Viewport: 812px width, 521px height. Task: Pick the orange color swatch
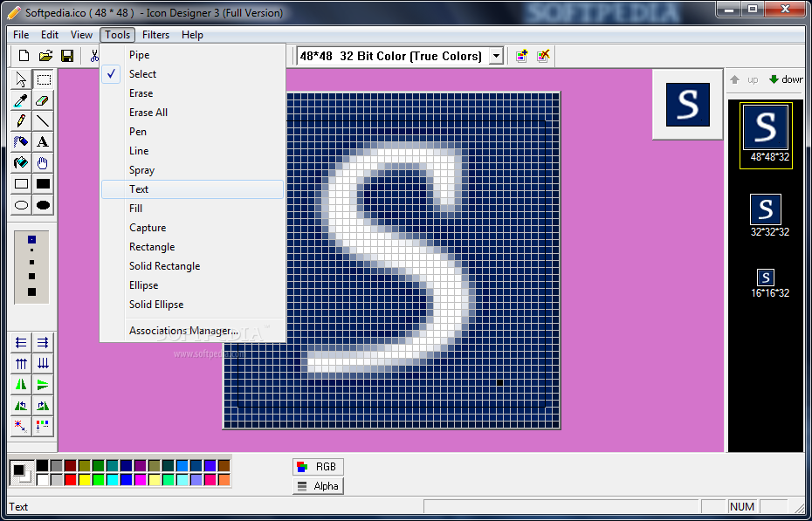pos(224,480)
